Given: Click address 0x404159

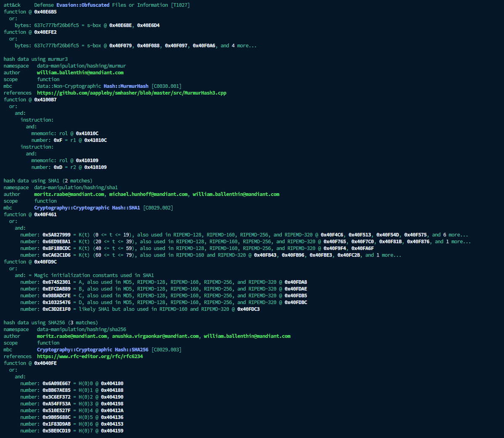Looking at the screenshot, I should coord(112,430).
